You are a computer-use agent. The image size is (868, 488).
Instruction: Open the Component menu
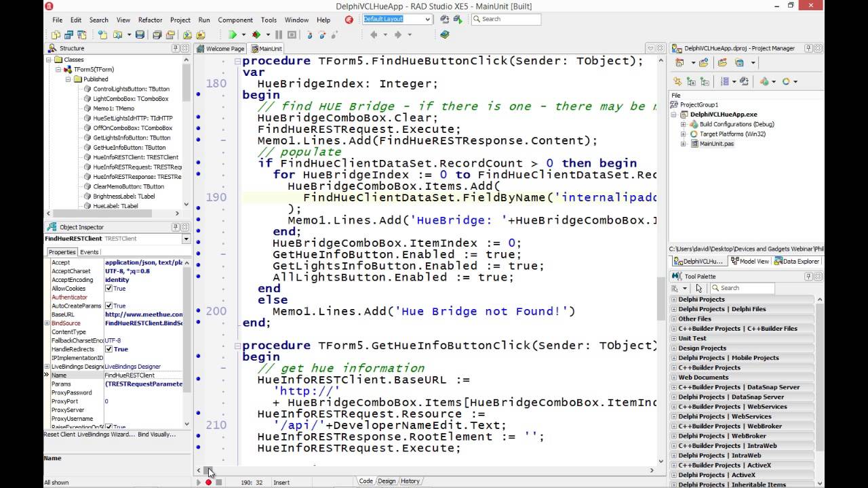pos(235,20)
